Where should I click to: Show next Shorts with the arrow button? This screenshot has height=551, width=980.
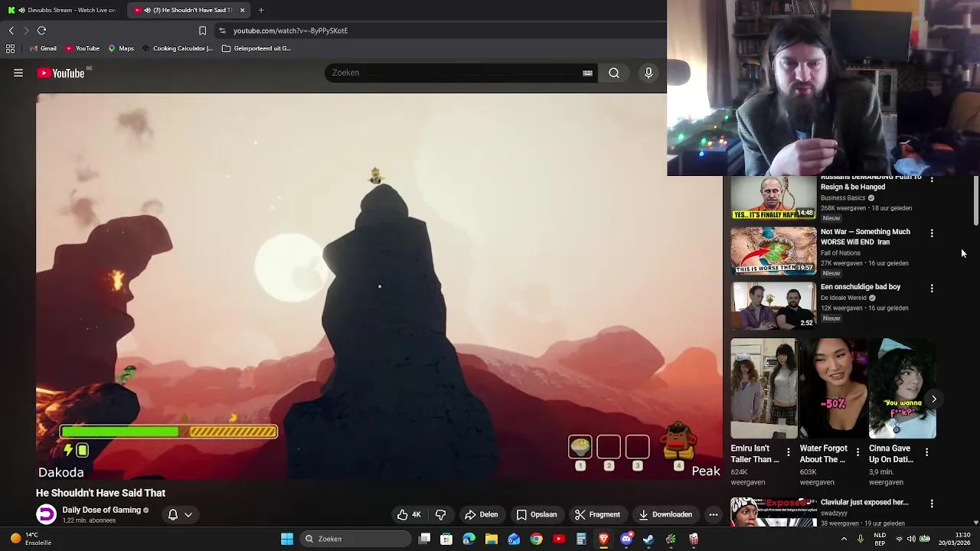click(934, 399)
